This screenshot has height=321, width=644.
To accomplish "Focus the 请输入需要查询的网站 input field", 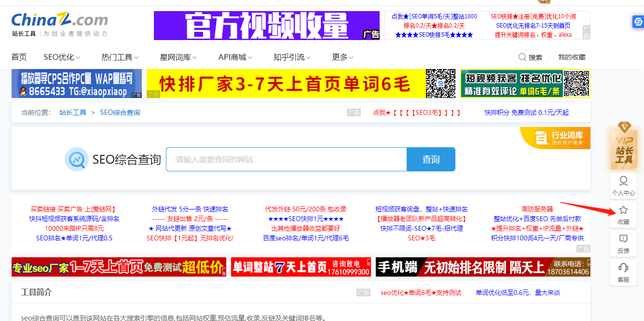I will [x=287, y=159].
